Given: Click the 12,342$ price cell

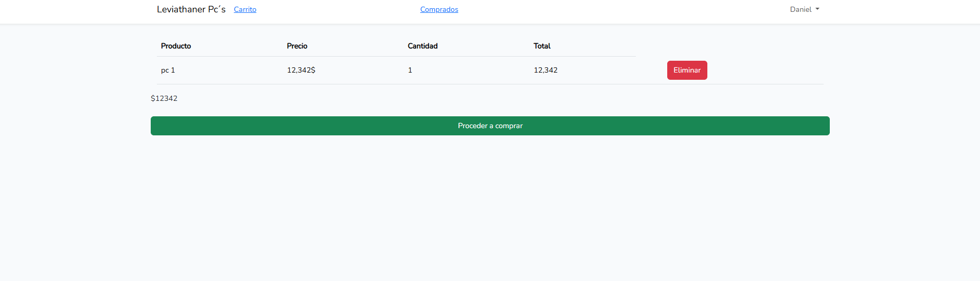Looking at the screenshot, I should click(x=301, y=70).
